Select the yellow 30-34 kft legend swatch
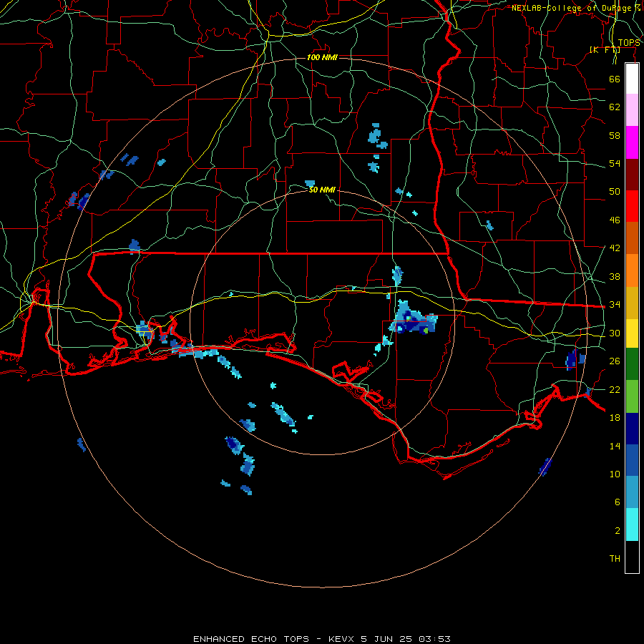The image size is (644, 644). [632, 333]
